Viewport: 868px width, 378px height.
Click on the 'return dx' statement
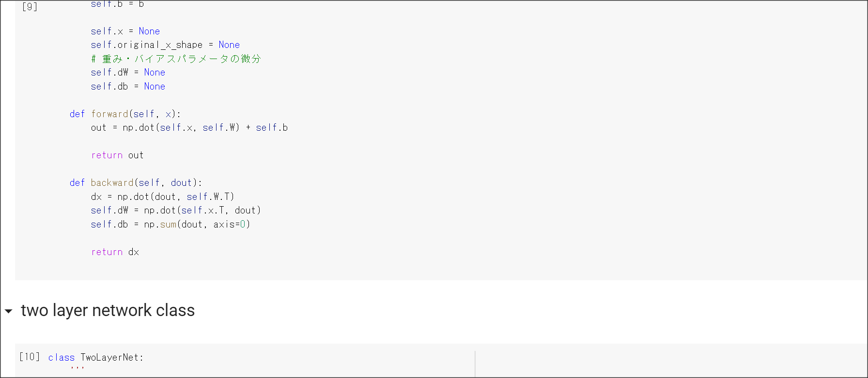click(115, 252)
